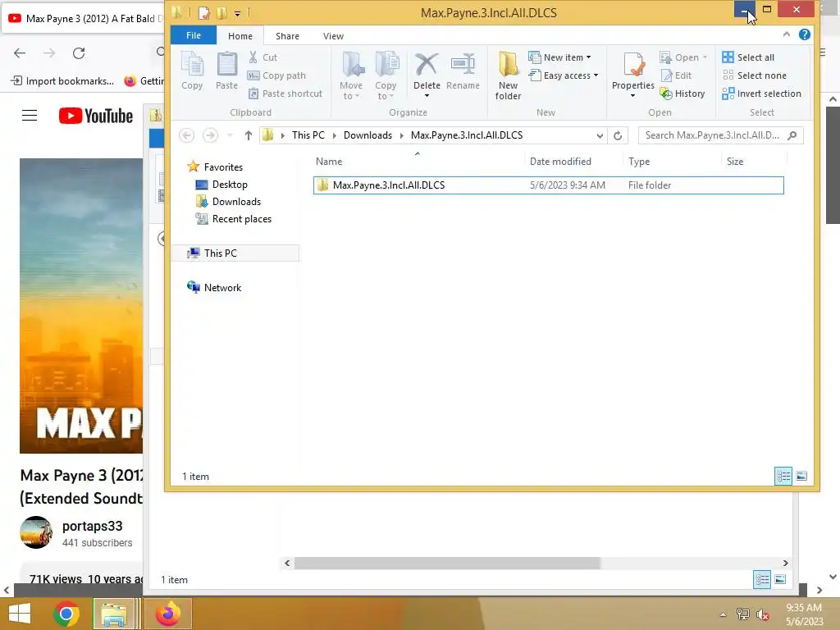
Task: Open portaps33 channel link
Action: (x=92, y=526)
